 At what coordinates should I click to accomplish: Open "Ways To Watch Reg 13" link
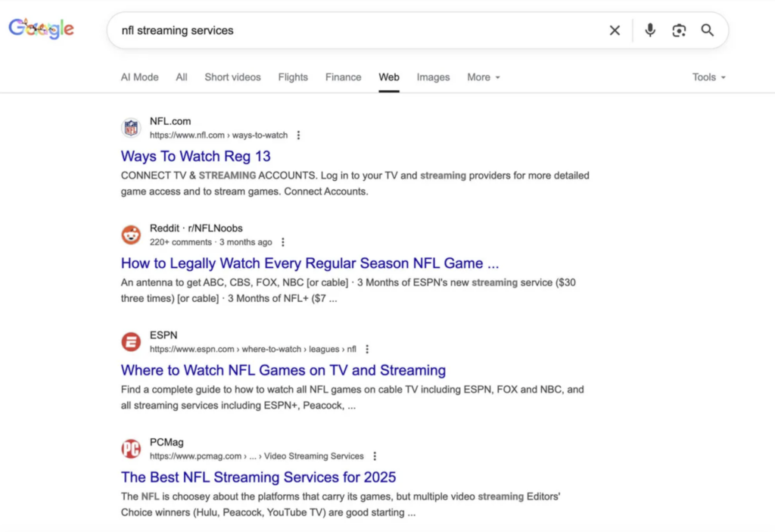[195, 157]
